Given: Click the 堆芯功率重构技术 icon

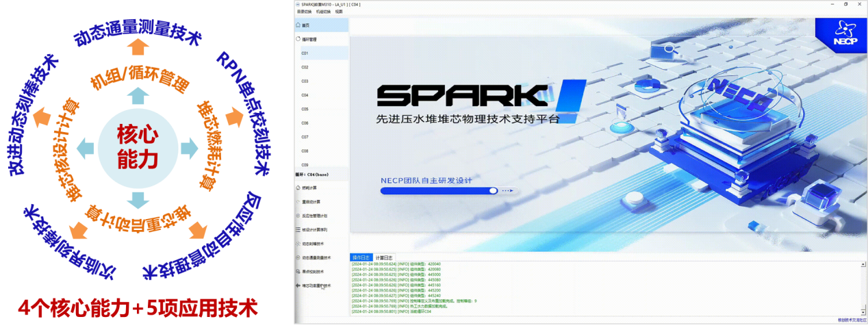Looking at the screenshot, I should pyautogui.click(x=298, y=285).
